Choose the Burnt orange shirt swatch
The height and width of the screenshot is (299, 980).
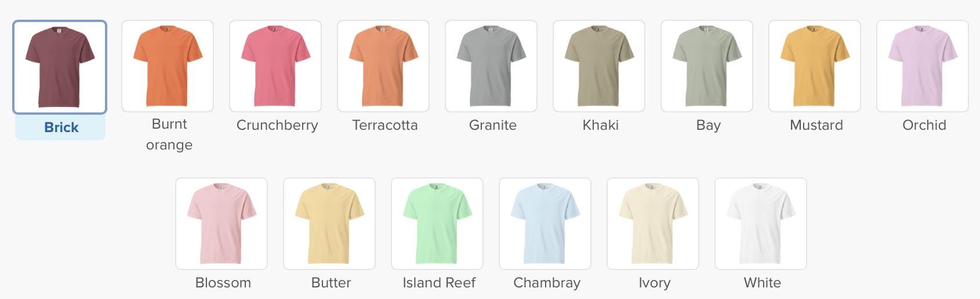[x=168, y=66]
